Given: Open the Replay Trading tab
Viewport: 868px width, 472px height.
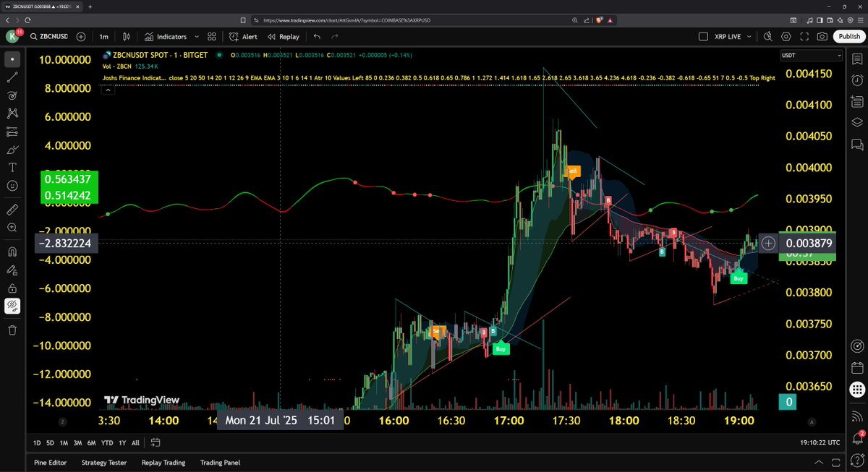Looking at the screenshot, I should click(163, 463).
